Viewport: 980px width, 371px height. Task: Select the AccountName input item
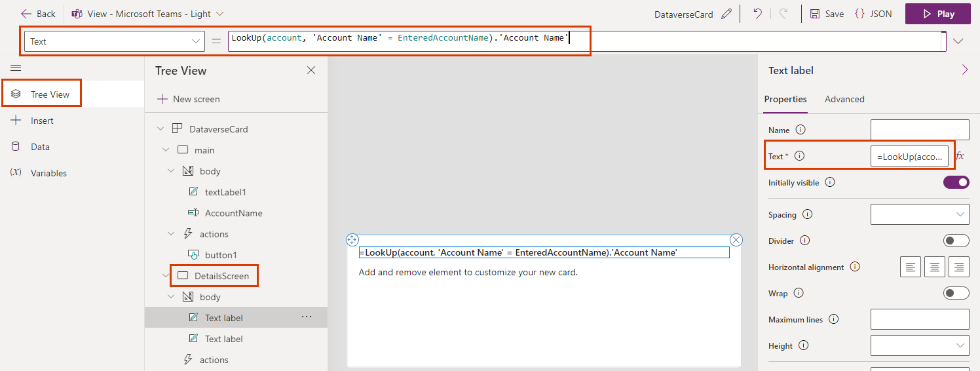(x=233, y=213)
